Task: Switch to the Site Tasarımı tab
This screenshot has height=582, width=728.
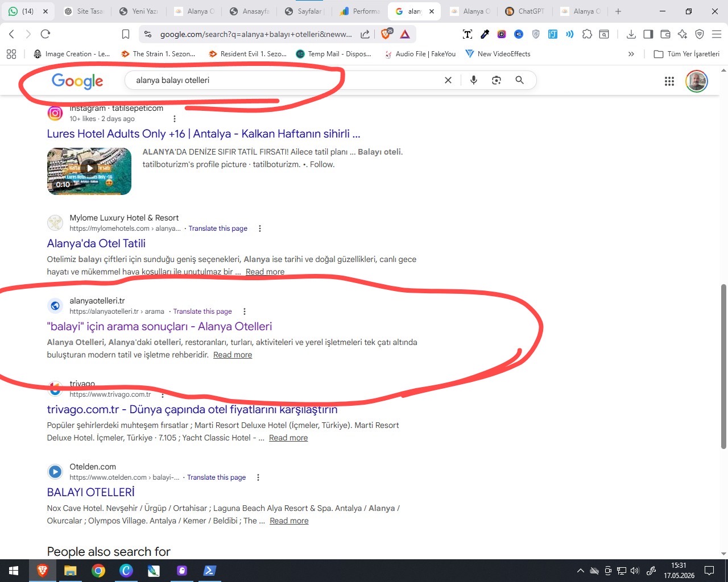Action: (84, 11)
